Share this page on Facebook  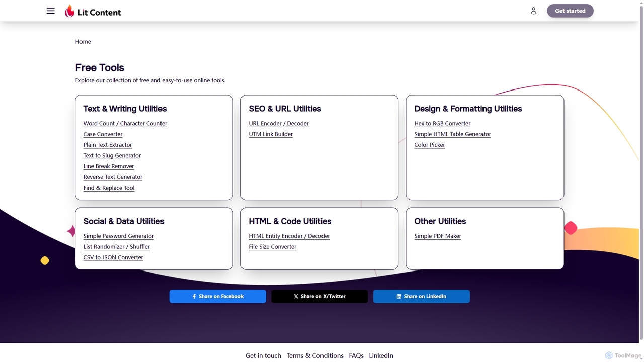pyautogui.click(x=217, y=296)
